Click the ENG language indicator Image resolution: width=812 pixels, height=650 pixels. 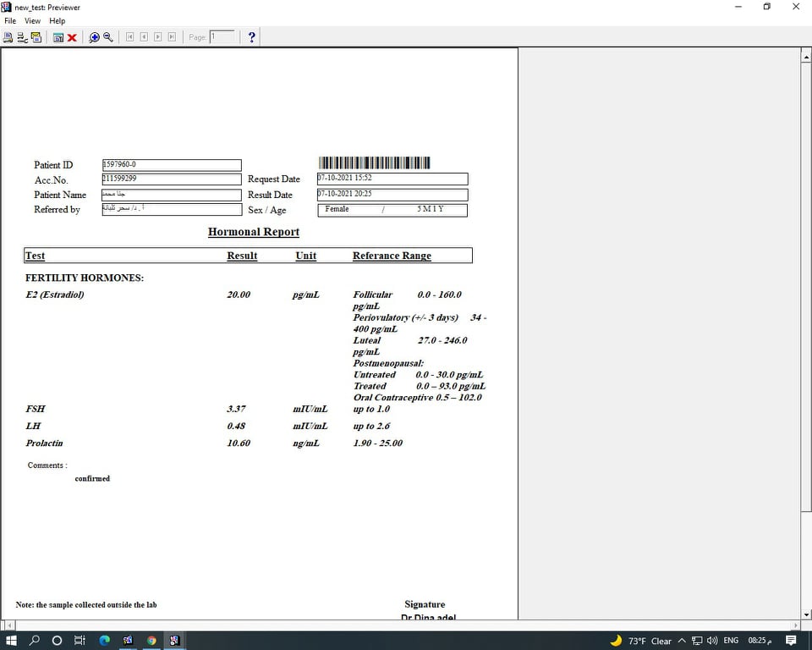(x=731, y=641)
